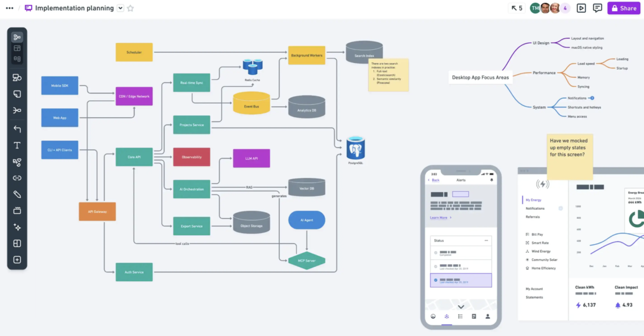Open the AI sparkle tool

coord(17,227)
